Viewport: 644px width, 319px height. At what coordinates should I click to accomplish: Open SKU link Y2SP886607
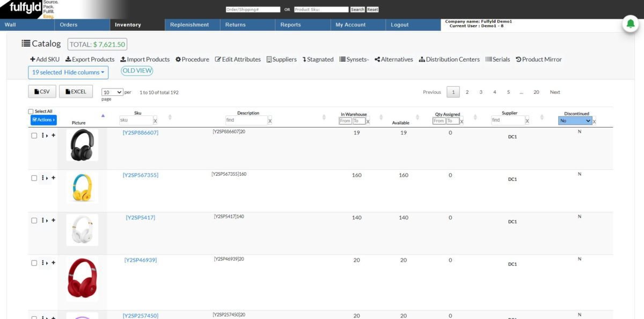coord(141,132)
